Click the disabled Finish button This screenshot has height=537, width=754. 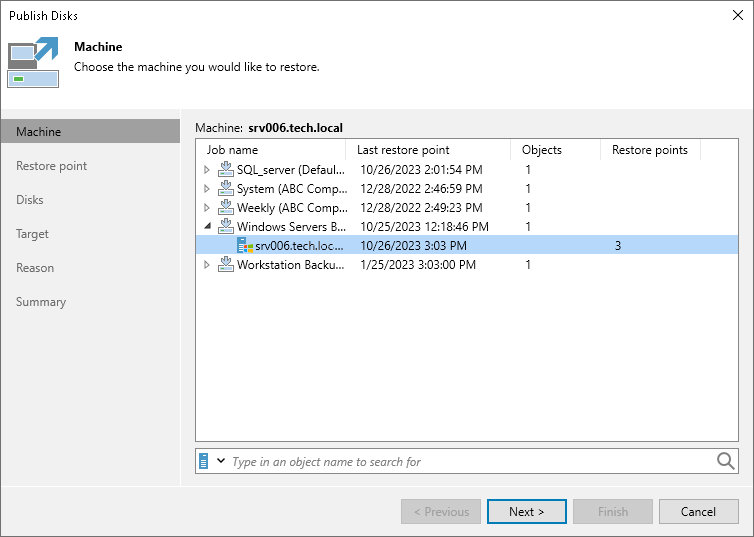(613, 512)
